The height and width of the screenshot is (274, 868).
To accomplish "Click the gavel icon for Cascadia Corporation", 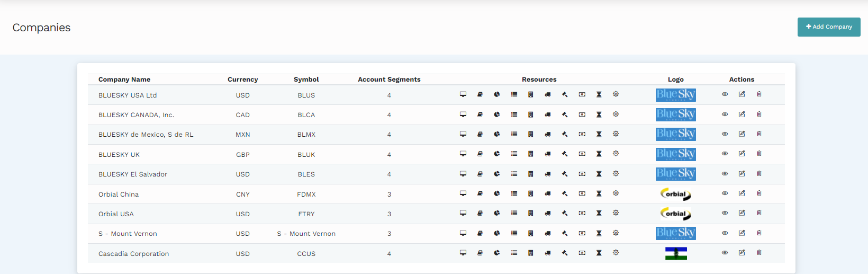I will pyautogui.click(x=565, y=253).
